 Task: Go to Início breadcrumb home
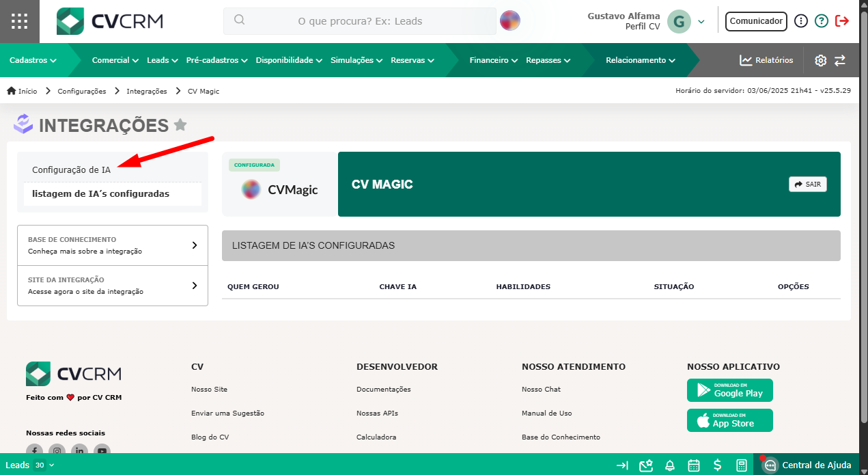pos(22,91)
